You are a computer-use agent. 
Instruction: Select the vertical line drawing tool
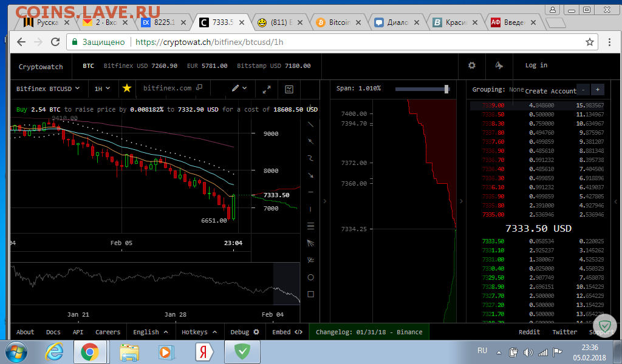tap(310, 209)
